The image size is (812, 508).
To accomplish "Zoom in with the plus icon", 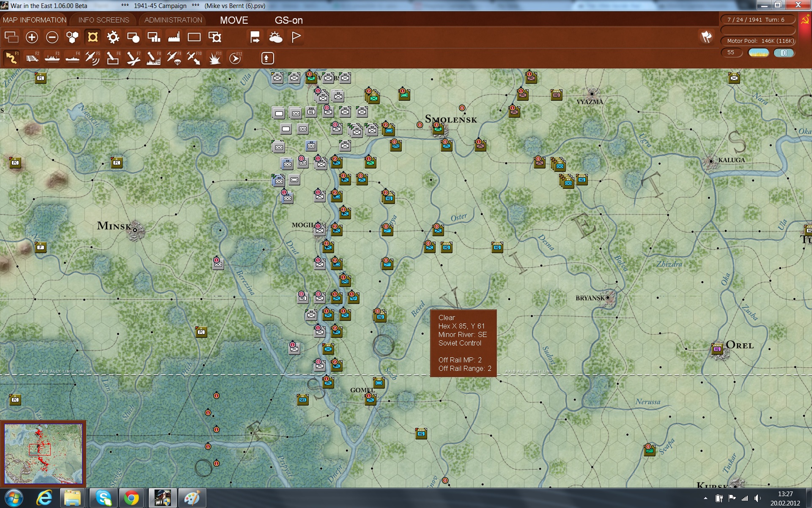I will pyautogui.click(x=32, y=37).
